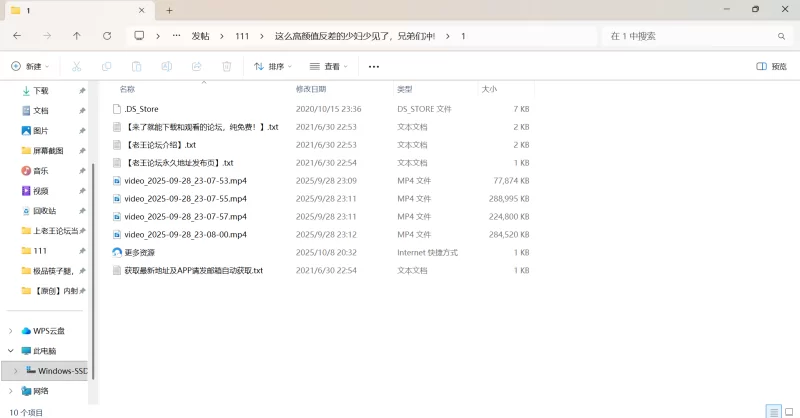This screenshot has width=800, height=418.
Task: Click the Back navigation arrow
Action: point(17,36)
